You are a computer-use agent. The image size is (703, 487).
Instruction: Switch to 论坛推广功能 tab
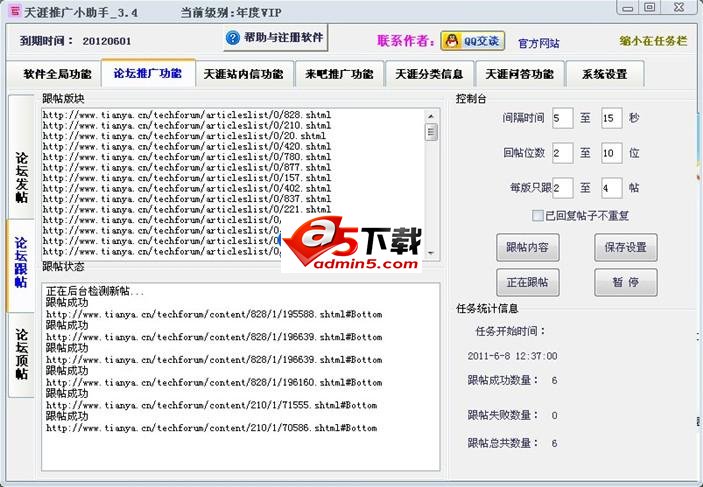tap(148, 73)
